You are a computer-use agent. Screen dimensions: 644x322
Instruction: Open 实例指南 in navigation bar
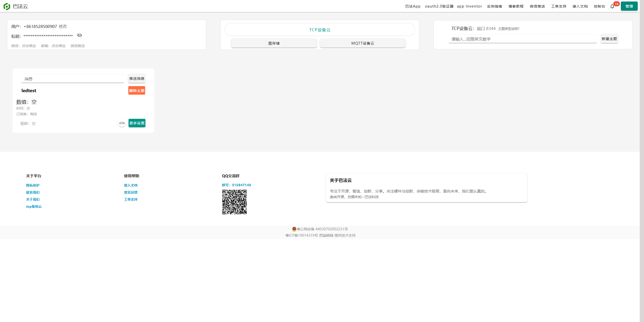coord(495,6)
